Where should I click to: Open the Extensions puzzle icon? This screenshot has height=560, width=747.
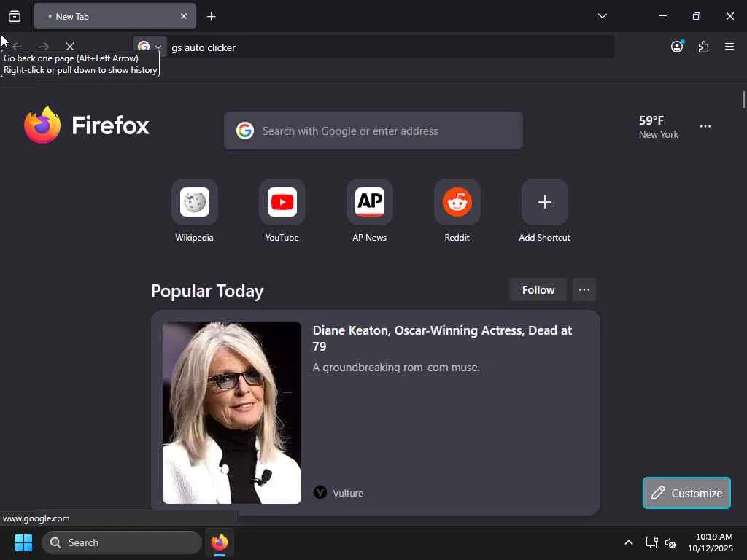pyautogui.click(x=703, y=47)
